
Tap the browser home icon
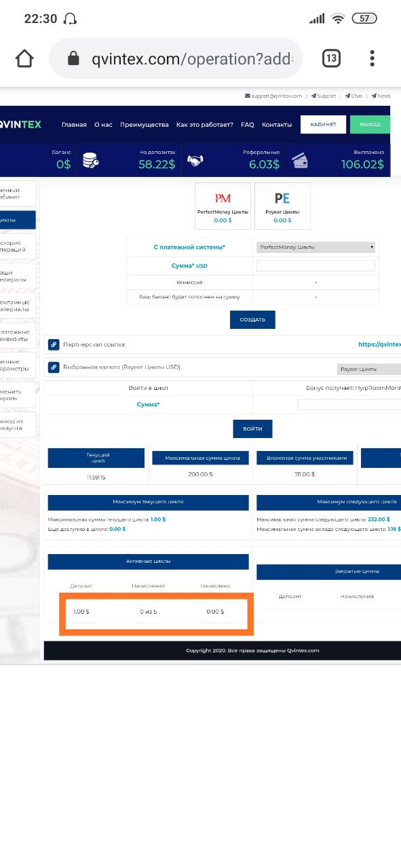pos(24,58)
